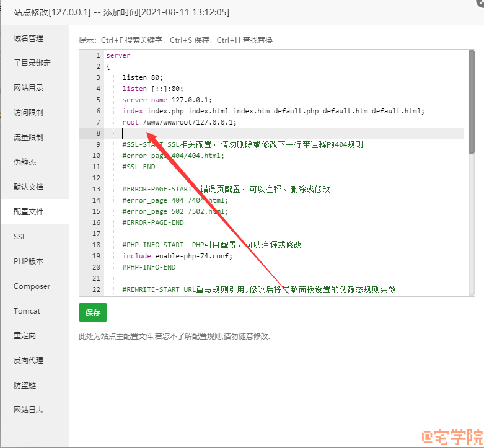Go to 流量限制 sidebar tab
This screenshot has width=484, height=448.
point(29,138)
